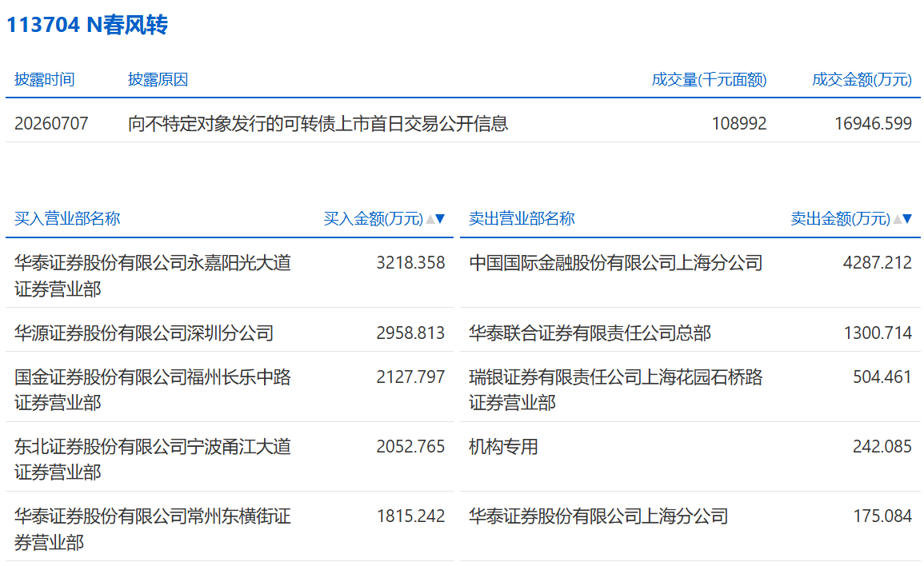Select the buy amount 3218.358

pyautogui.click(x=410, y=263)
